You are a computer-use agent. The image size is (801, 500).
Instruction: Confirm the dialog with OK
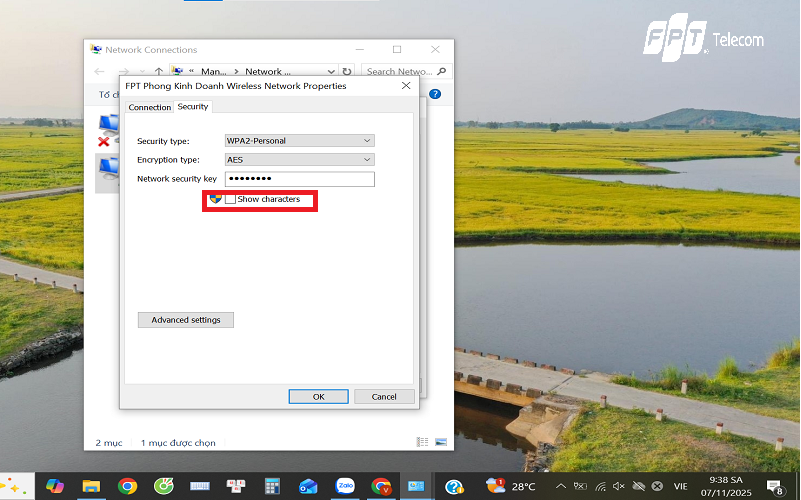pyautogui.click(x=318, y=397)
